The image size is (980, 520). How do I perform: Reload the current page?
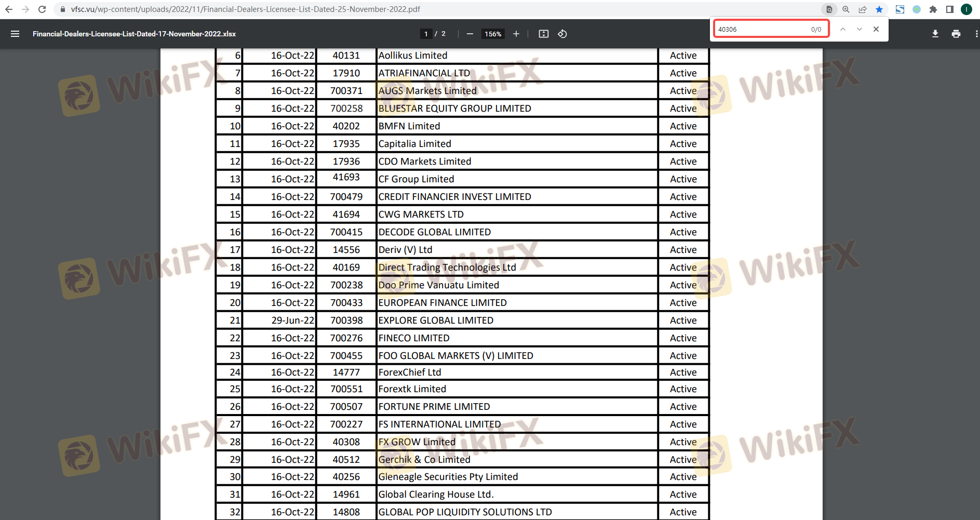(x=42, y=9)
